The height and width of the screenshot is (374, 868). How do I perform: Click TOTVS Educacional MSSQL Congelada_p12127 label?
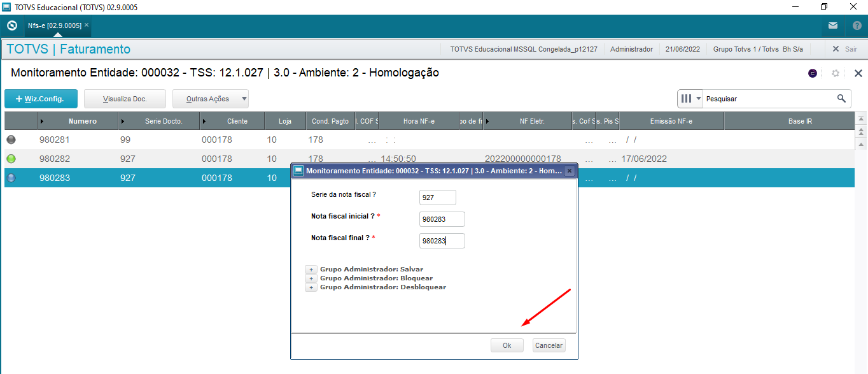[523, 49]
